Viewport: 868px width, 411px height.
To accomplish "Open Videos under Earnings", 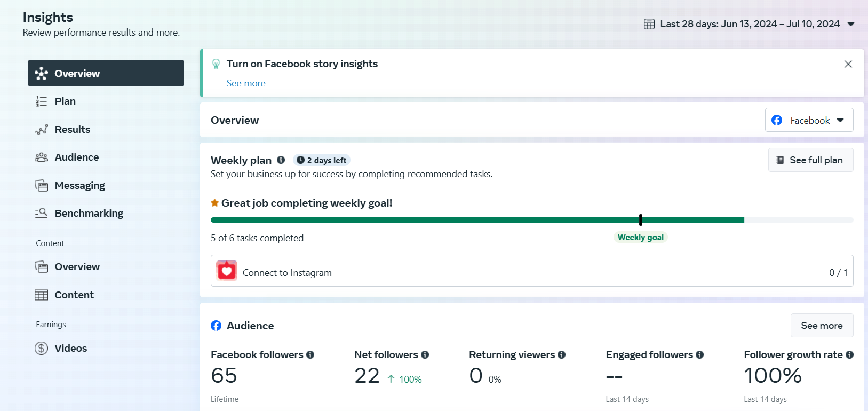I will tap(106, 349).
